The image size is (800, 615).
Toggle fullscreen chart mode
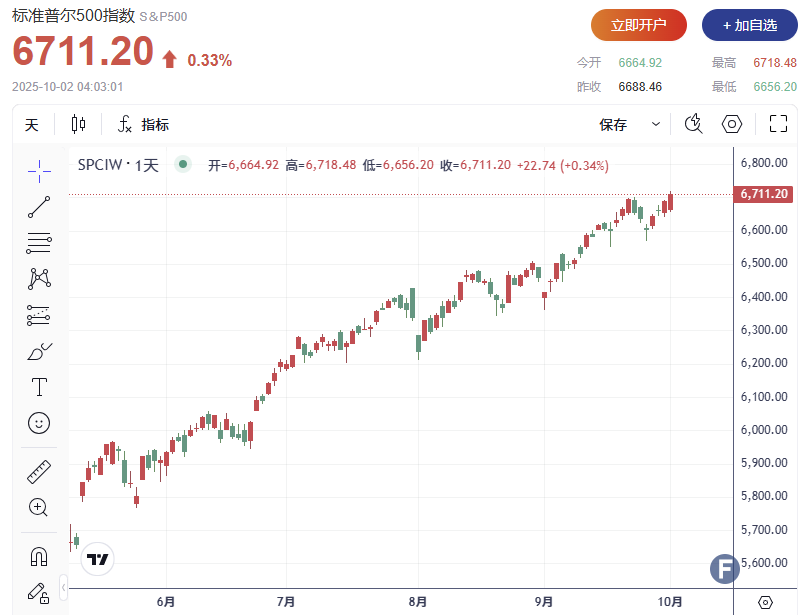778,124
